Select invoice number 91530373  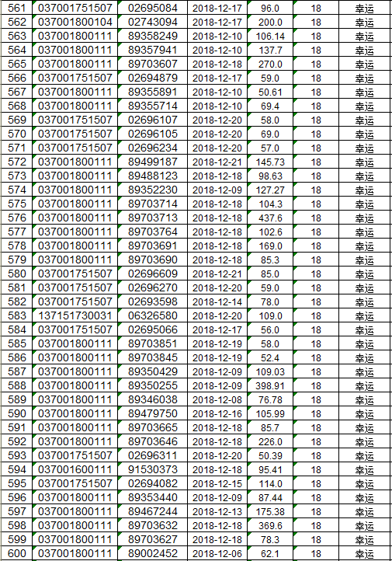pos(153,469)
